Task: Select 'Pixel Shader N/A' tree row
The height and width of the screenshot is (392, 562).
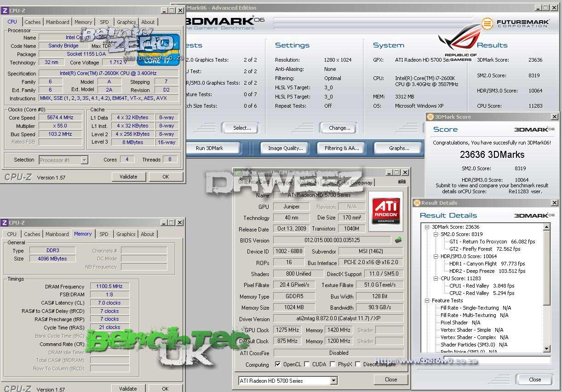Action: pyautogui.click(x=460, y=323)
